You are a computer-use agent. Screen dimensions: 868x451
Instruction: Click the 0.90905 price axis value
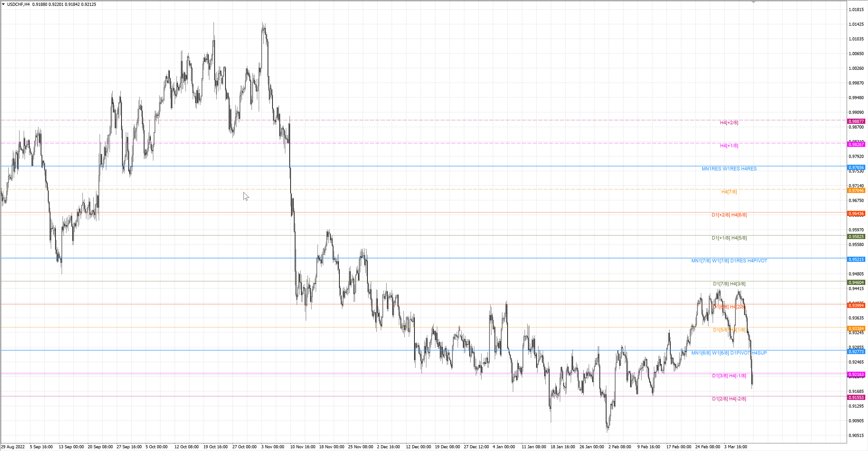pyautogui.click(x=856, y=421)
